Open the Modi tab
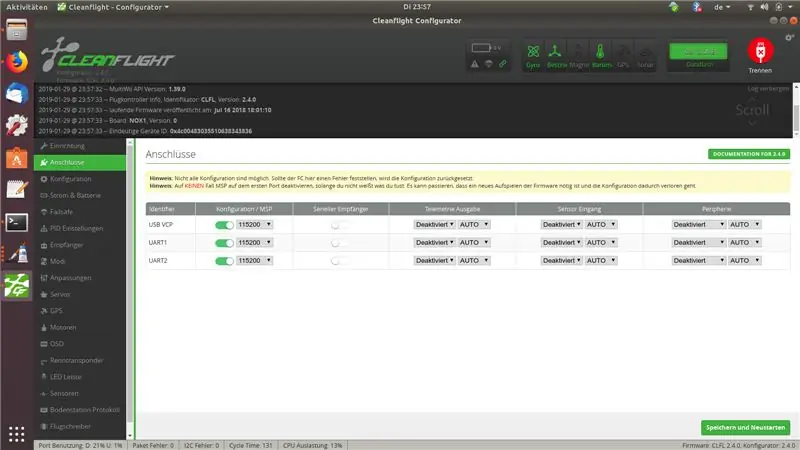 [x=80, y=261]
